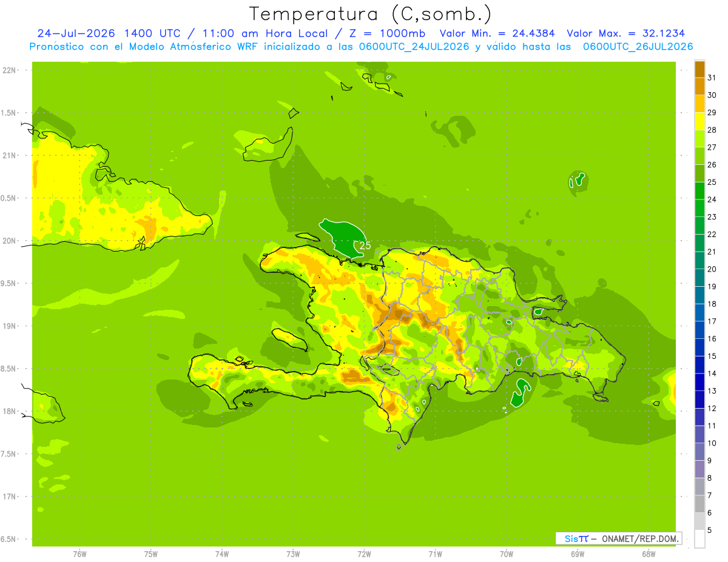Click the '19N' latitude label
Viewport: 728px width, 562px height.
(9, 326)
